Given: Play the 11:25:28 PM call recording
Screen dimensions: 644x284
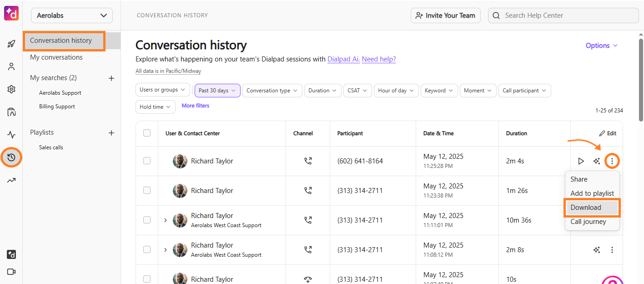Looking at the screenshot, I should (581, 161).
